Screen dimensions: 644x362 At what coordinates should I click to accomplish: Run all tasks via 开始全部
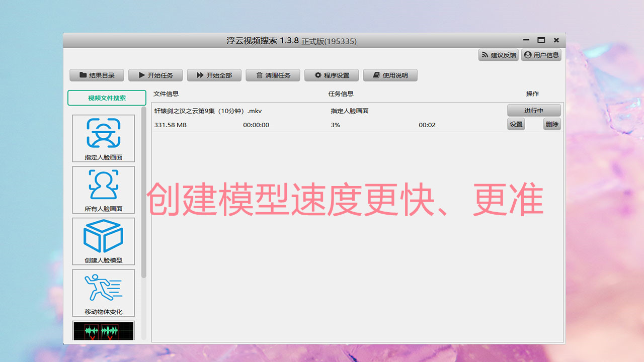coord(214,75)
